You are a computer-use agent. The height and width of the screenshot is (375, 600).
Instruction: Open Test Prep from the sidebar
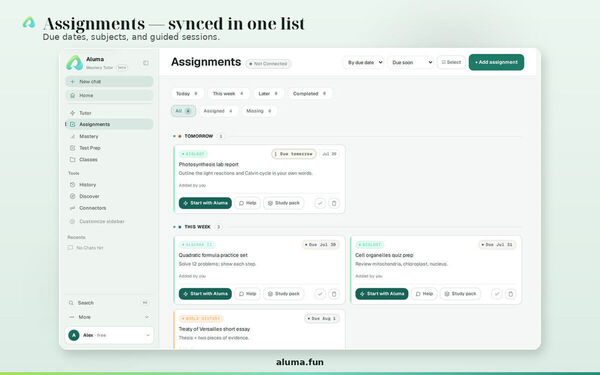[109, 148]
